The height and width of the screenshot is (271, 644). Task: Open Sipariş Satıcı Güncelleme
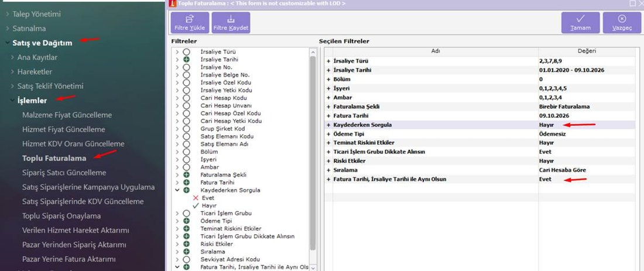64,173
